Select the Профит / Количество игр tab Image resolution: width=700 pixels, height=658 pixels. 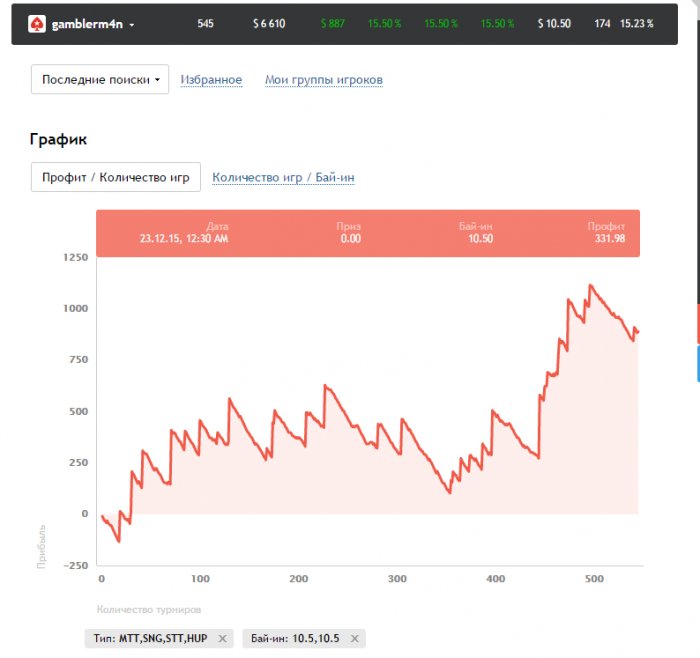tap(116, 177)
